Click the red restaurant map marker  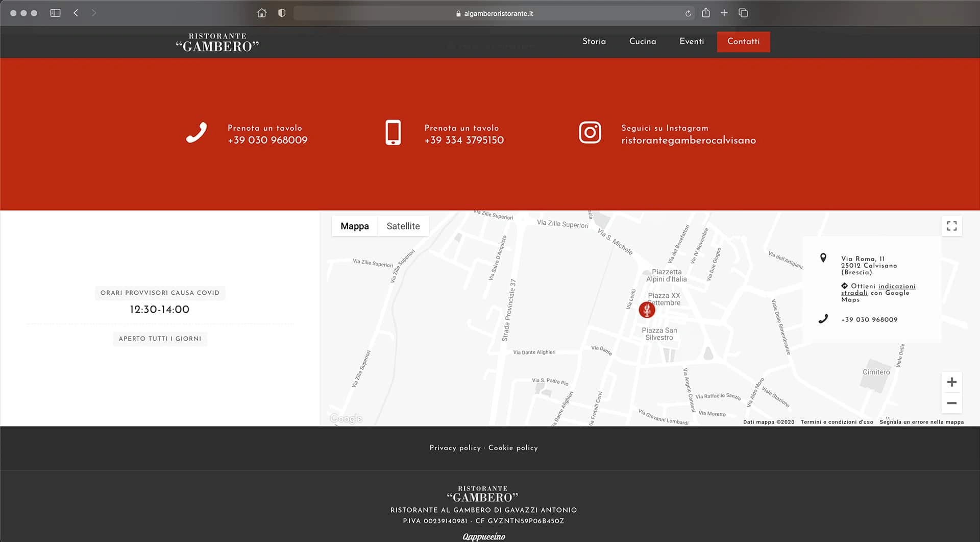point(647,310)
